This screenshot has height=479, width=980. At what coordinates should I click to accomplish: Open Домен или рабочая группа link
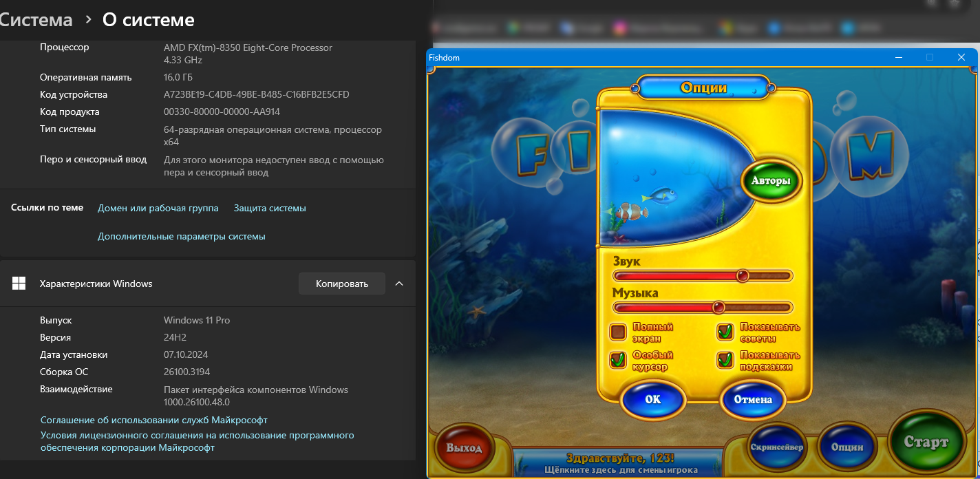[x=158, y=208]
